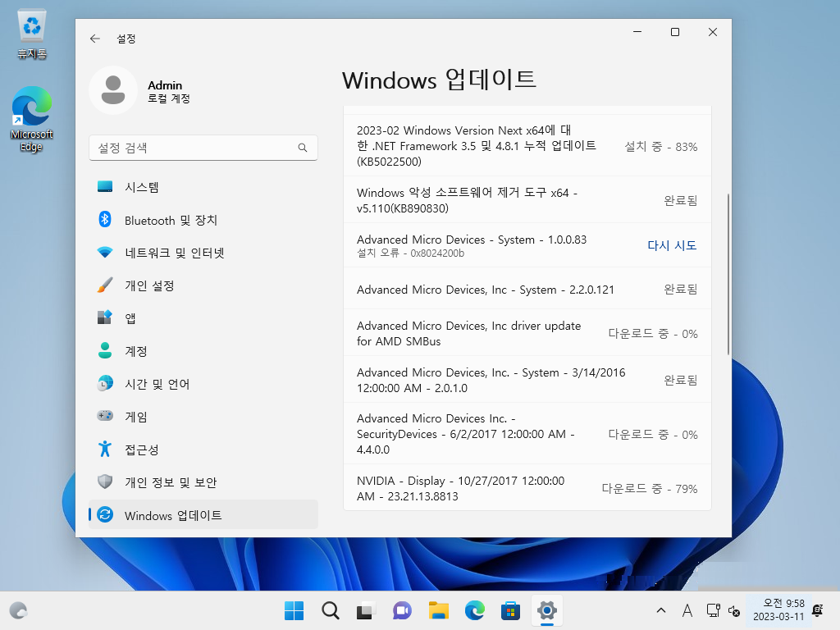
Task: Click KB5022500 .NET Framework update entry
Action: 527,146
